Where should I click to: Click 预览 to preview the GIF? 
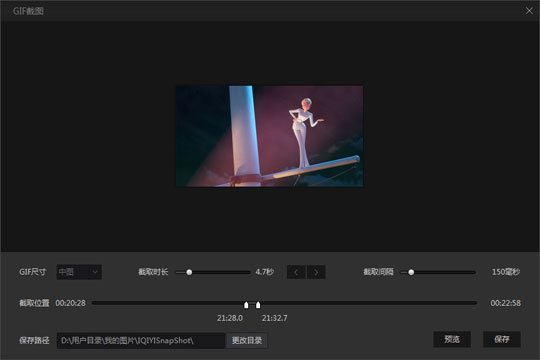point(452,339)
